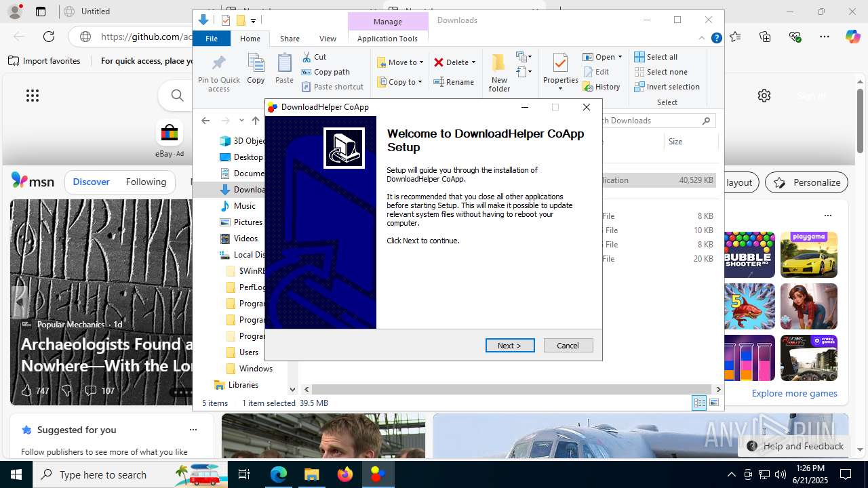Click navigation pane scroll down arrow
Viewport: 868px width, 488px height.
pos(292,389)
